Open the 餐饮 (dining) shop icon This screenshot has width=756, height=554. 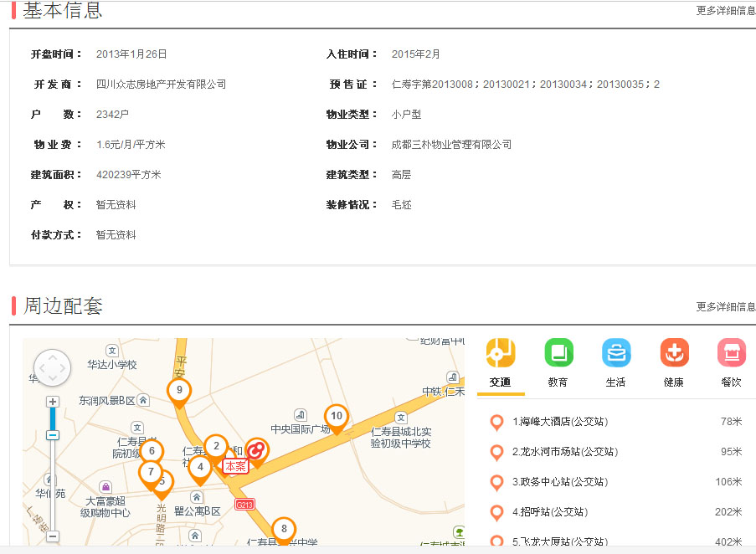tap(731, 353)
